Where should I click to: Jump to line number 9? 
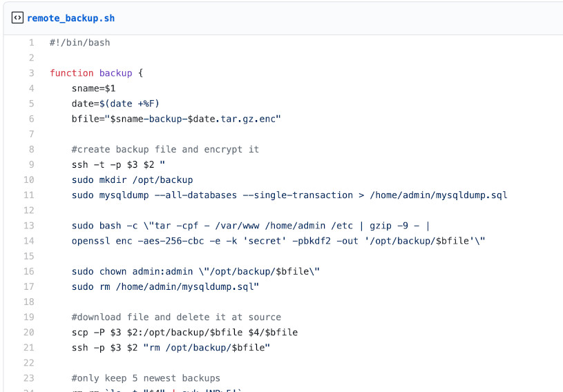[x=31, y=164]
